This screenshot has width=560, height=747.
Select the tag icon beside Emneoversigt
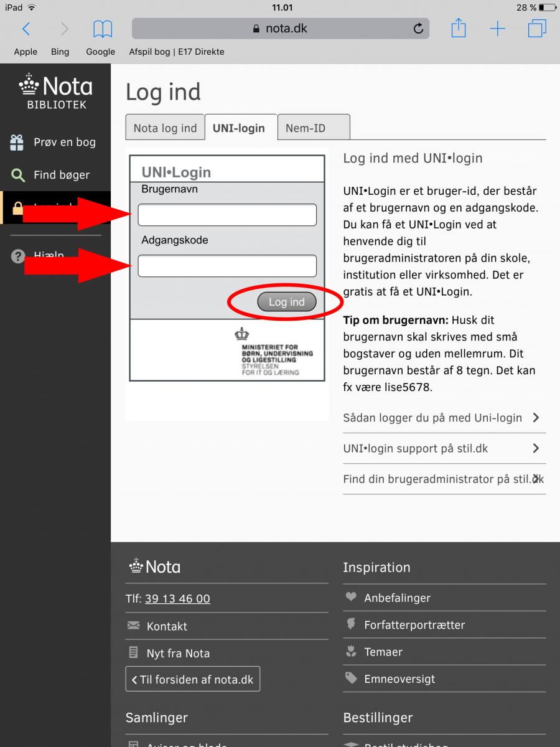[x=351, y=679]
